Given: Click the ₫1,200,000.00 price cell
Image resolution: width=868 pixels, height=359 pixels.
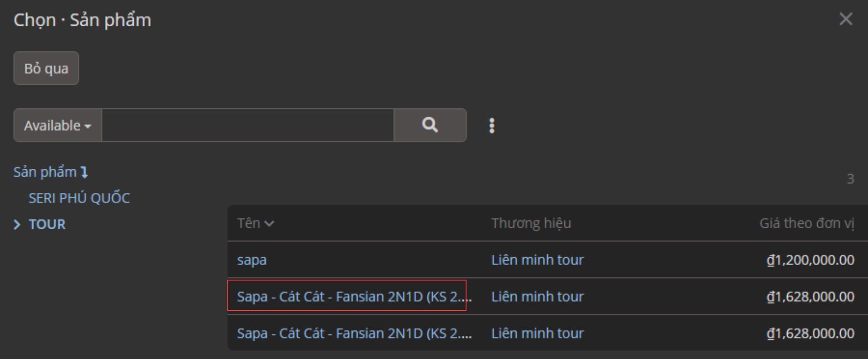Looking at the screenshot, I should [810, 260].
